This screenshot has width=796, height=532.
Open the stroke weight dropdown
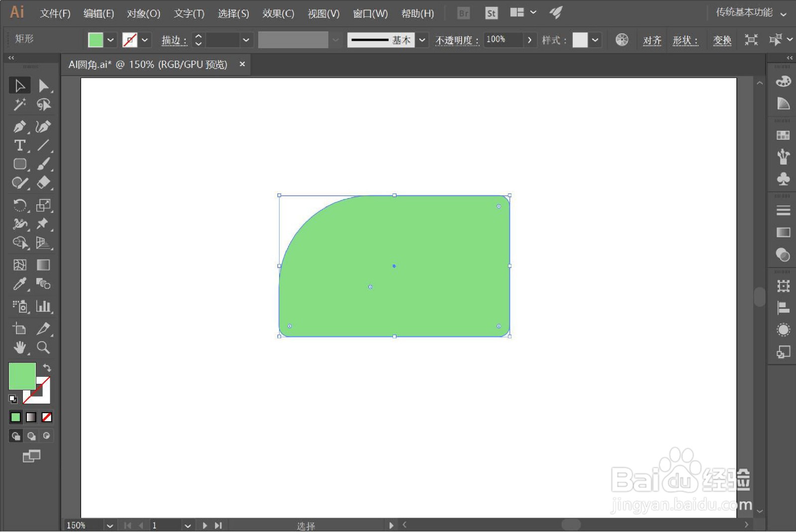pyautogui.click(x=246, y=40)
